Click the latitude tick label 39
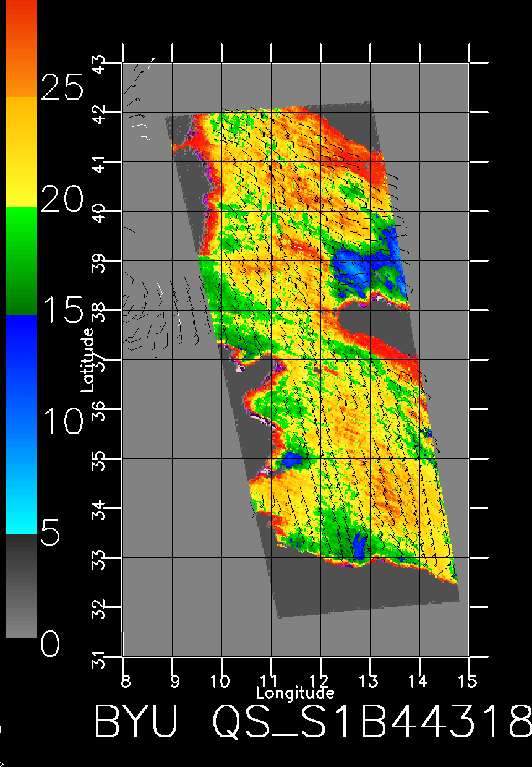Image resolution: width=532 pixels, height=767 pixels. 100,262
